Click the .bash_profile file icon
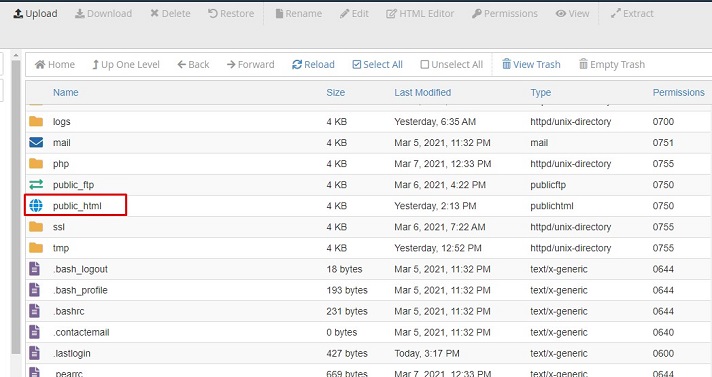 [35, 290]
